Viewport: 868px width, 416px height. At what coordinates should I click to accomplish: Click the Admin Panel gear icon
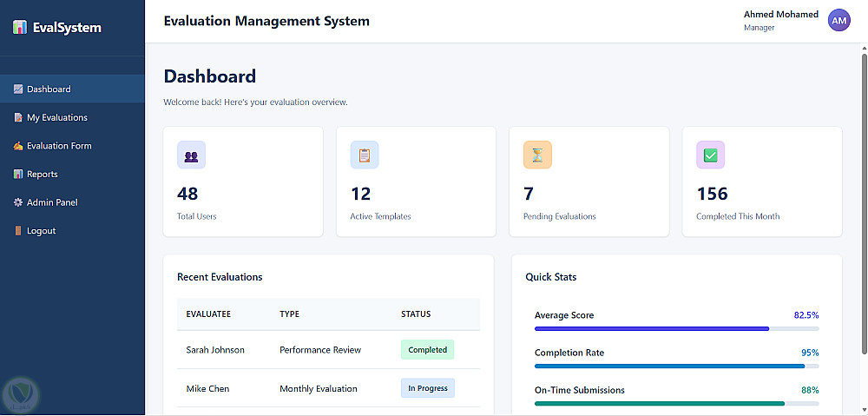pos(18,202)
